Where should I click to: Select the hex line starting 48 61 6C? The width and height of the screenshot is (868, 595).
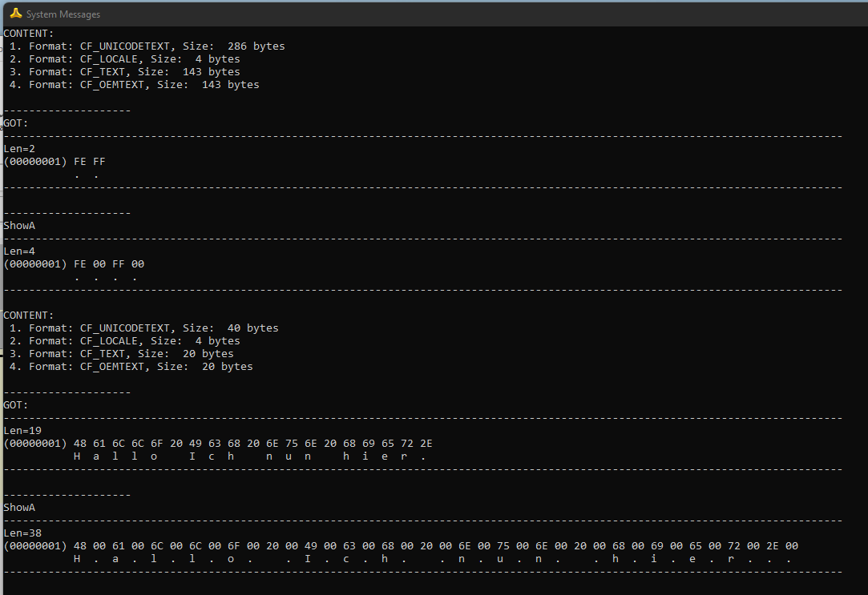(x=252, y=444)
